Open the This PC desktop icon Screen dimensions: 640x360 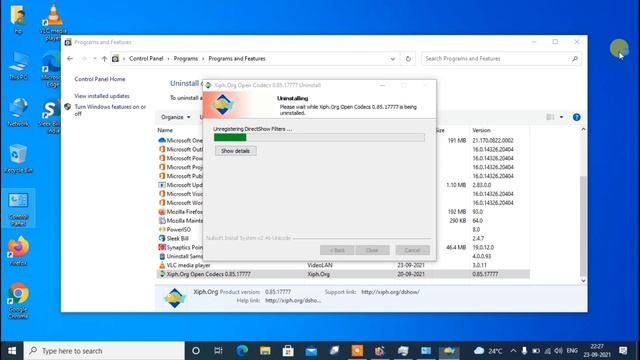point(18,65)
